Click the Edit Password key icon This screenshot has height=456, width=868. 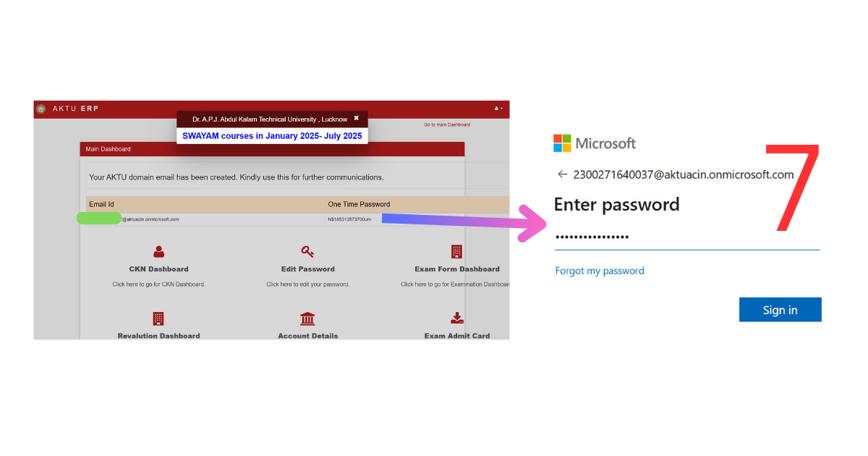[307, 252]
